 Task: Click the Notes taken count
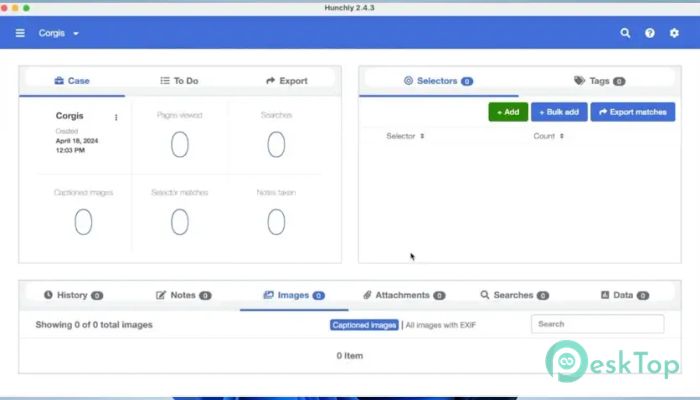tap(276, 222)
